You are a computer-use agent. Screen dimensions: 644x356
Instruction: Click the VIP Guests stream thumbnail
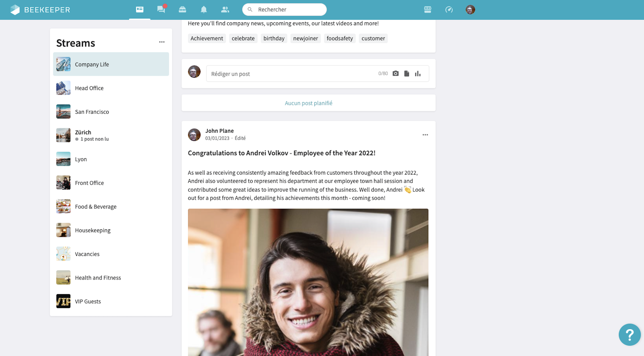63,301
